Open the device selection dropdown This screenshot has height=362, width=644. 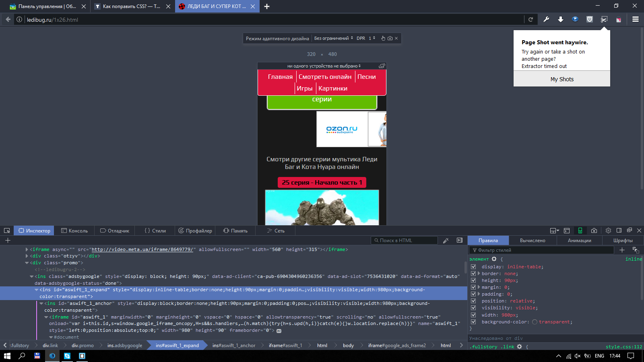pyautogui.click(x=324, y=66)
